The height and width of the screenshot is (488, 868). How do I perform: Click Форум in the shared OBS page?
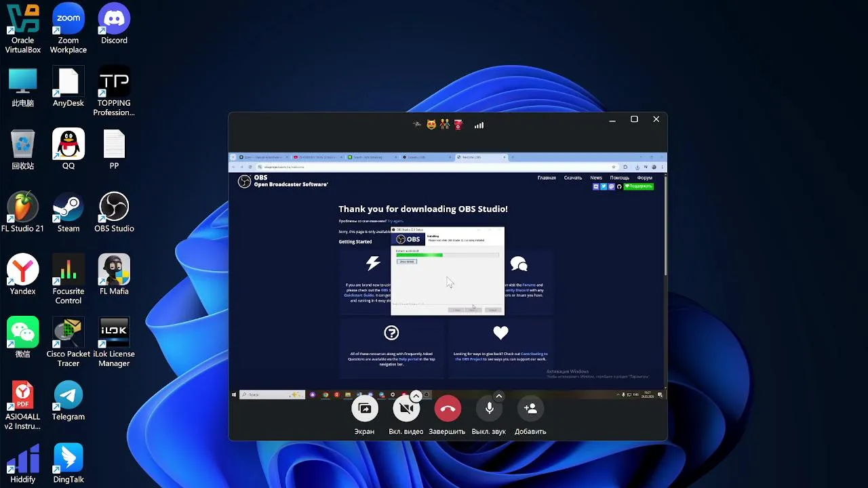point(645,178)
